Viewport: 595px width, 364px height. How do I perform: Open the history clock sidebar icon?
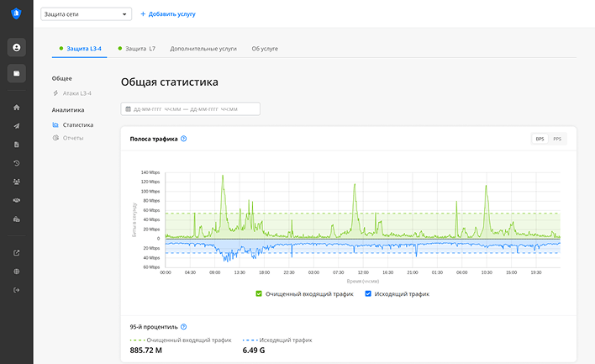pyautogui.click(x=17, y=163)
